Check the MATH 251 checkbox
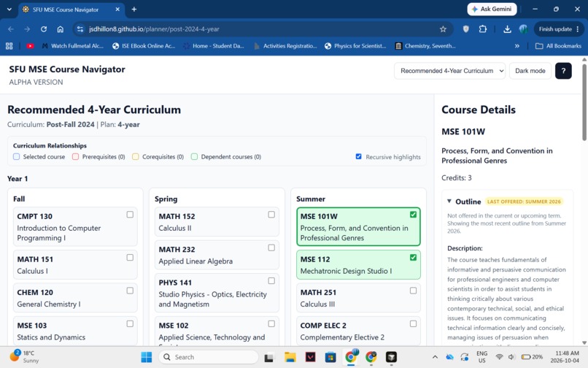Image resolution: width=588 pixels, height=368 pixels. (413, 291)
